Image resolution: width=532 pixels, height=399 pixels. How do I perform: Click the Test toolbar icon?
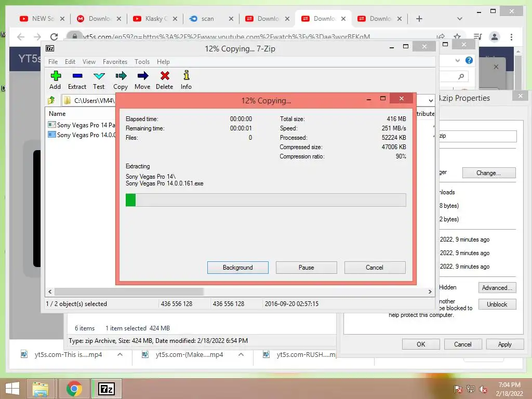pos(99,80)
